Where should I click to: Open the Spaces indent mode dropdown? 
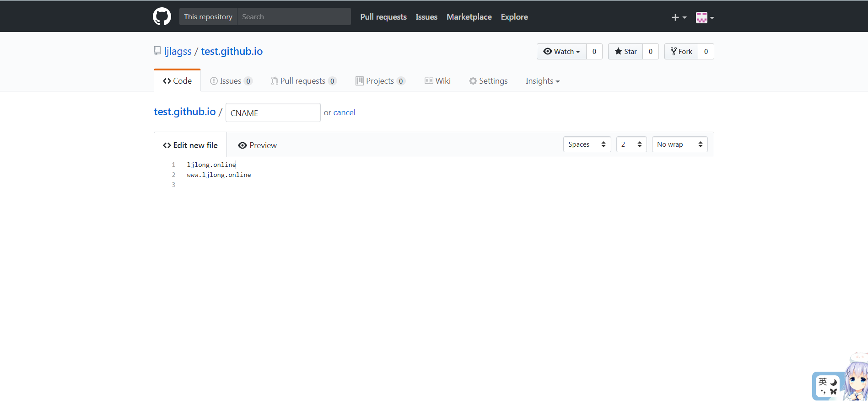coord(587,144)
